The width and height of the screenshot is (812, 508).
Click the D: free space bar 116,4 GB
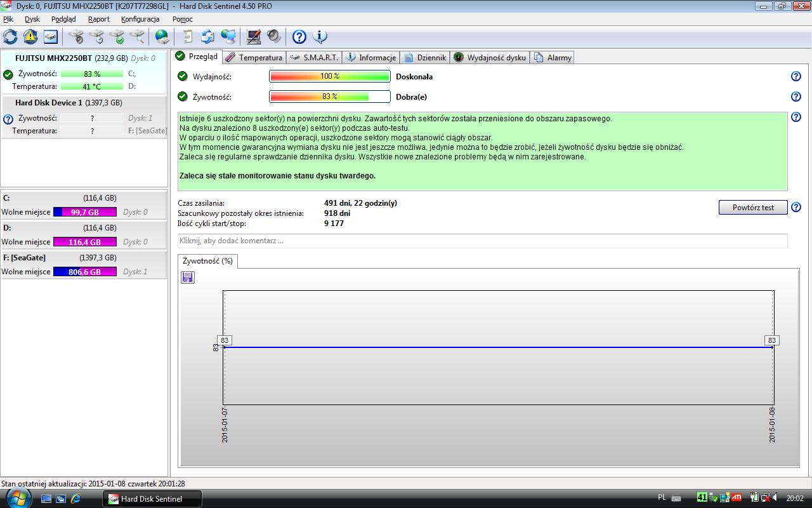(x=85, y=242)
